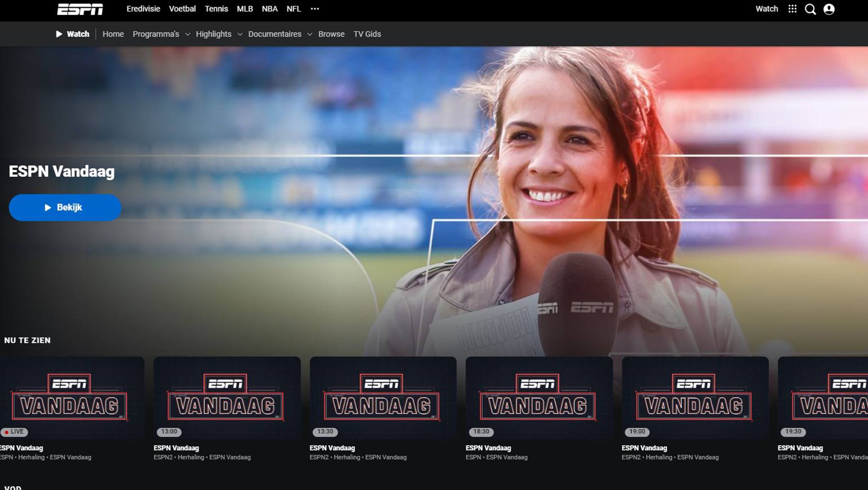The height and width of the screenshot is (490, 868).
Task: Go to Home in Watch subnav
Action: [x=113, y=34]
